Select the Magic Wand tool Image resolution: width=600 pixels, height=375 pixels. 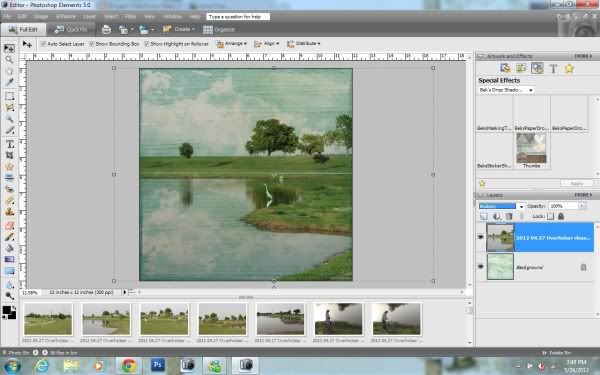click(x=9, y=119)
